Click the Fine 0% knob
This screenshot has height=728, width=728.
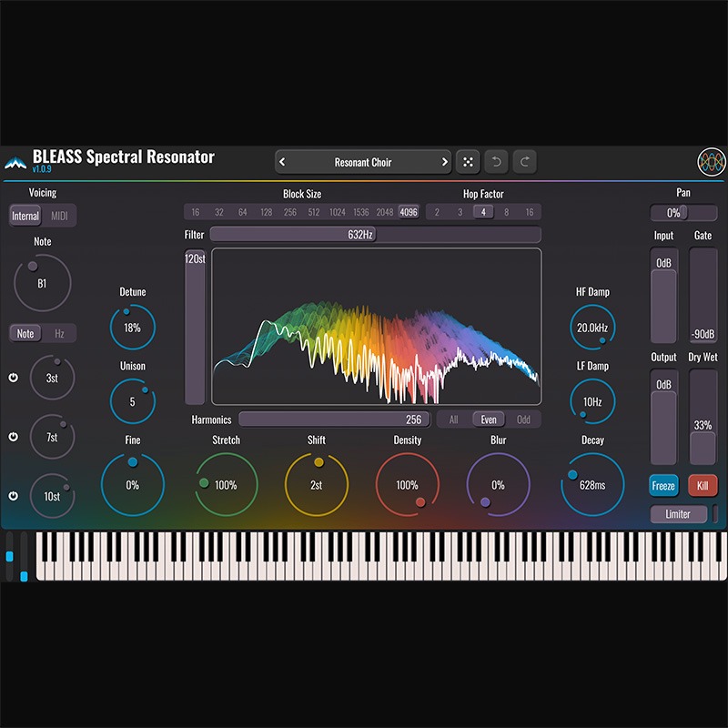(132, 485)
